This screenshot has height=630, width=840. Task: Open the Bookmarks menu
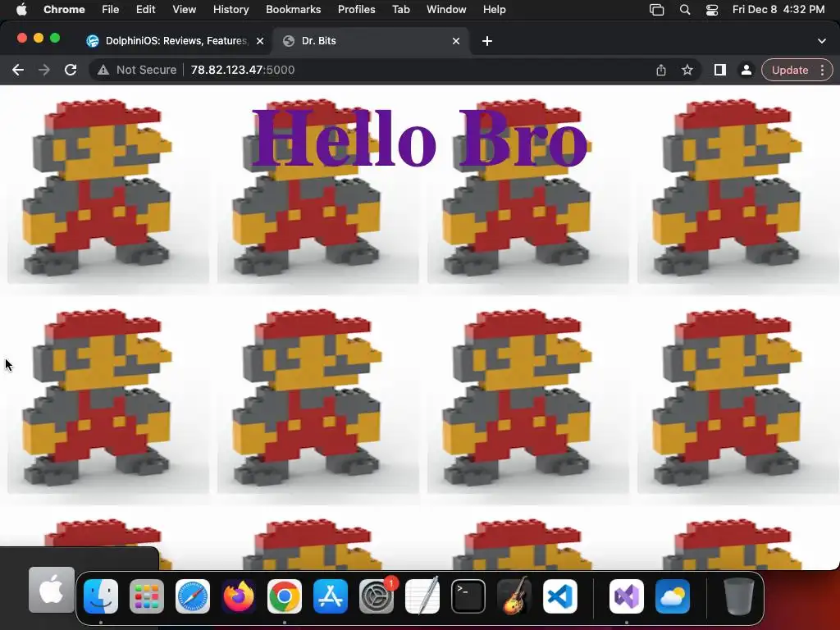[293, 9]
